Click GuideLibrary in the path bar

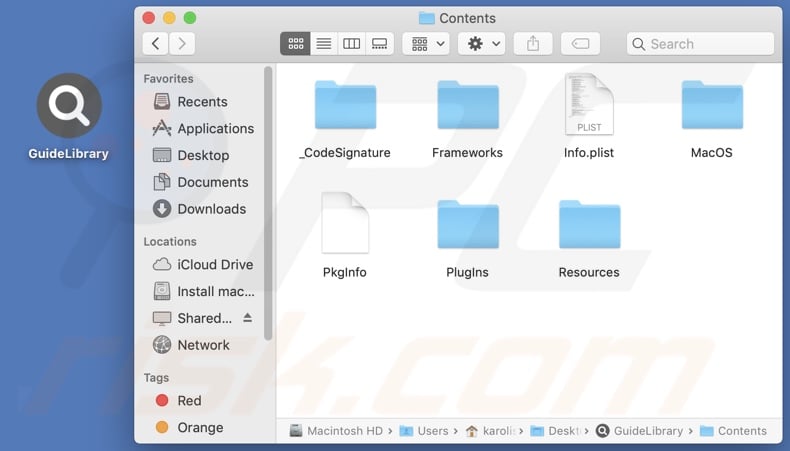click(x=639, y=431)
